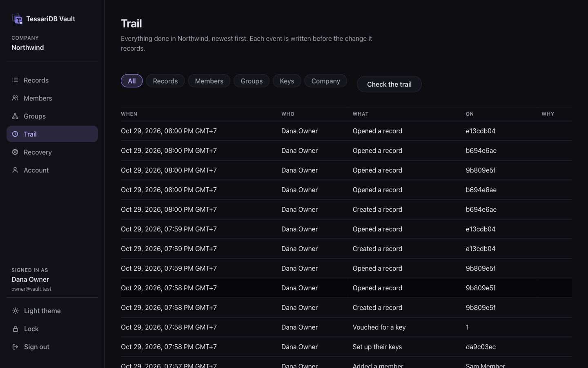This screenshot has width=588, height=368.
Task: Click the Trail page heading
Action: [131, 23]
